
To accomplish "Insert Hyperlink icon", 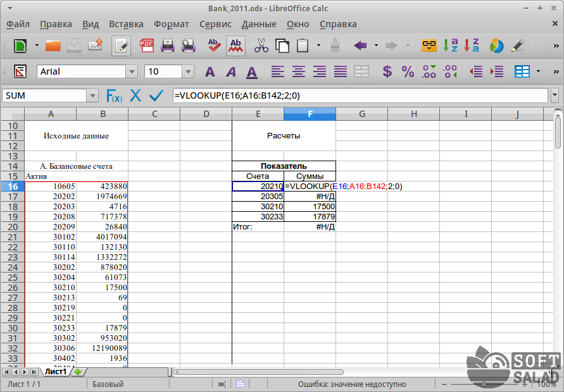I will [x=429, y=46].
